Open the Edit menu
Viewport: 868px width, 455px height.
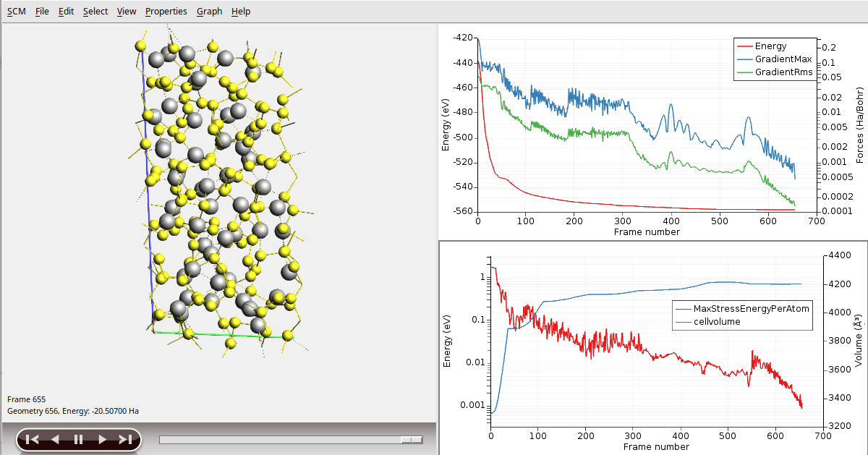coord(66,12)
